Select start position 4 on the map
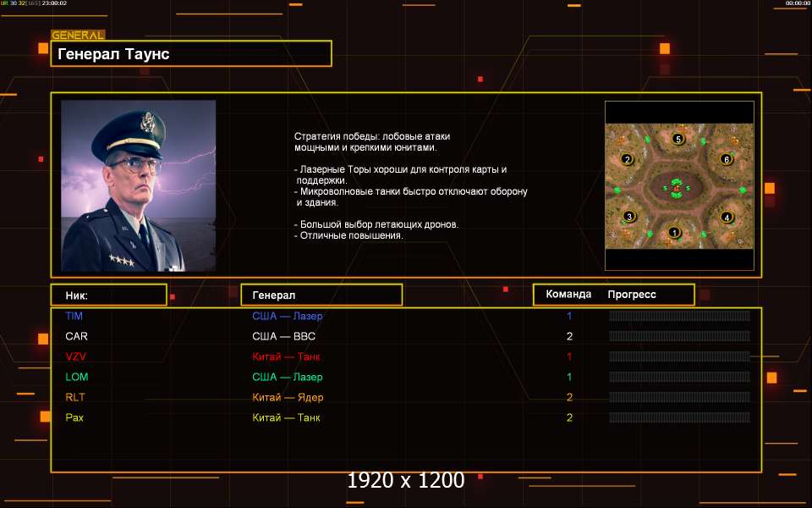The height and width of the screenshot is (508, 812). pyautogui.click(x=727, y=218)
